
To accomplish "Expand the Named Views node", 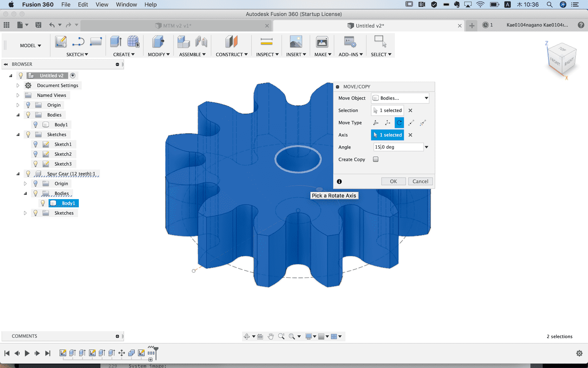I will (18, 95).
